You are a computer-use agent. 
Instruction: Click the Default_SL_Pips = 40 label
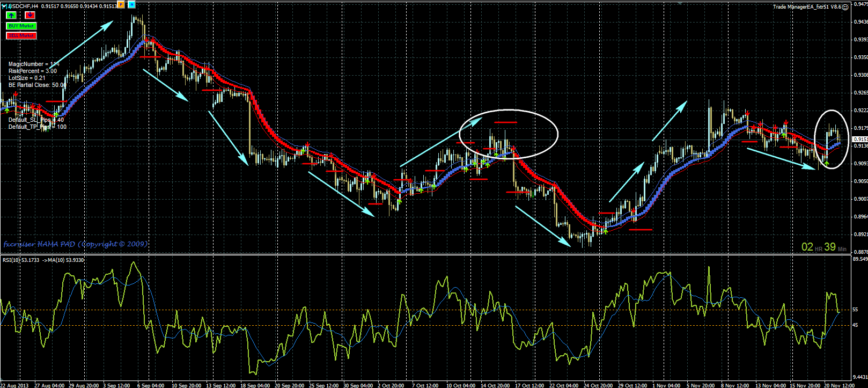[36, 120]
